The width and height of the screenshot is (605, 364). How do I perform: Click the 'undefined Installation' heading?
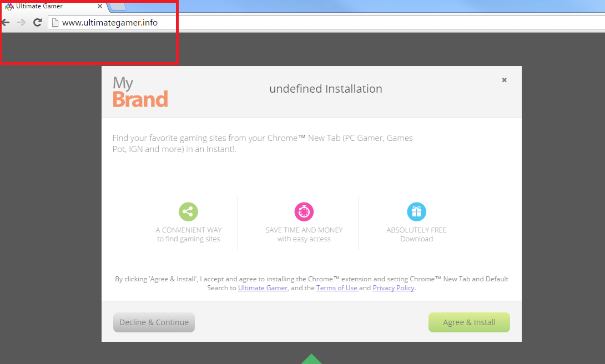[x=326, y=89]
